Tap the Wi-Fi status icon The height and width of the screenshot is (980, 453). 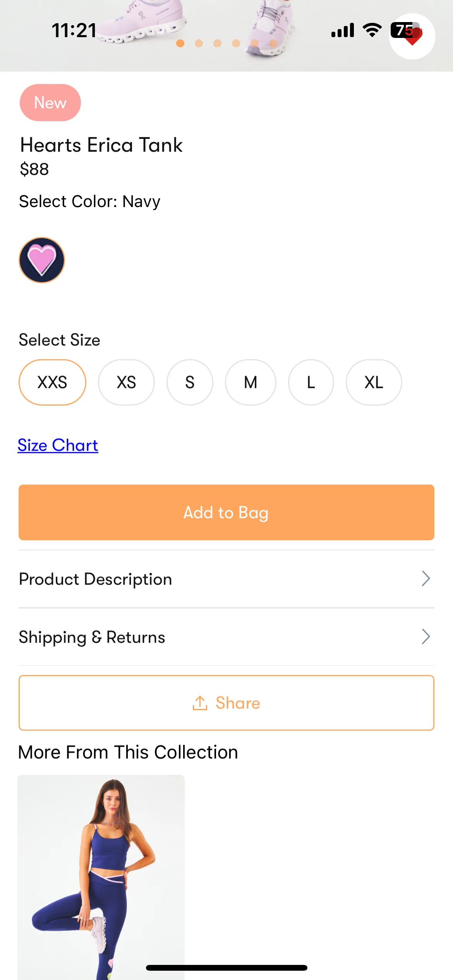coord(372,30)
